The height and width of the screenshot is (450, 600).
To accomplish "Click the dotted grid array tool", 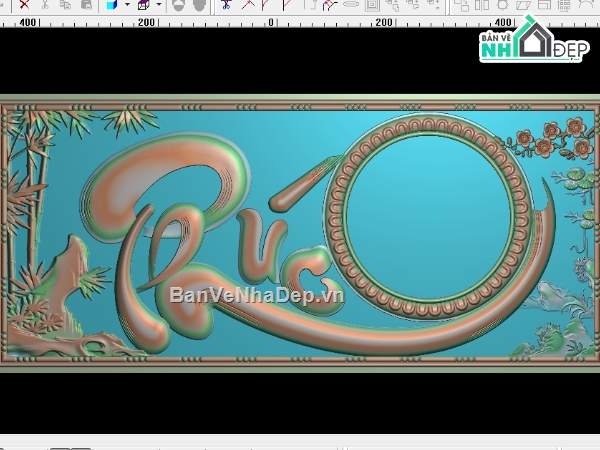I will pyautogui.click(x=564, y=5).
